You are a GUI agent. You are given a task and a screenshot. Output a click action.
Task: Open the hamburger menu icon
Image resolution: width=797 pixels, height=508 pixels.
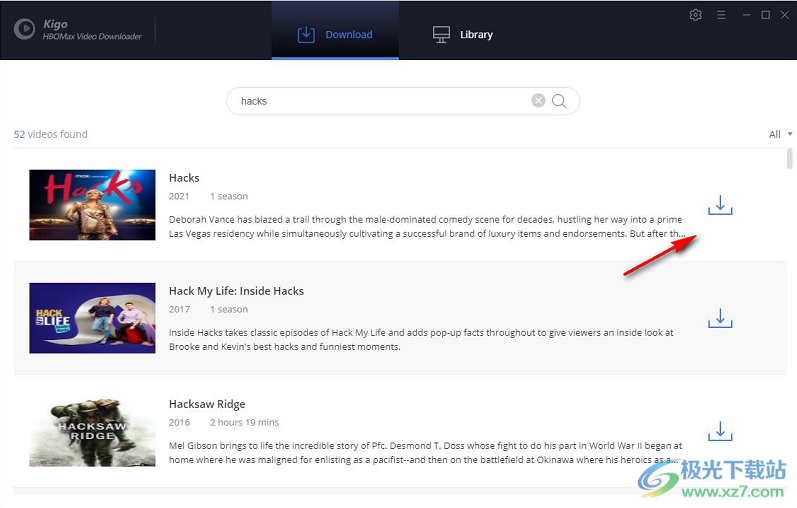pos(721,15)
